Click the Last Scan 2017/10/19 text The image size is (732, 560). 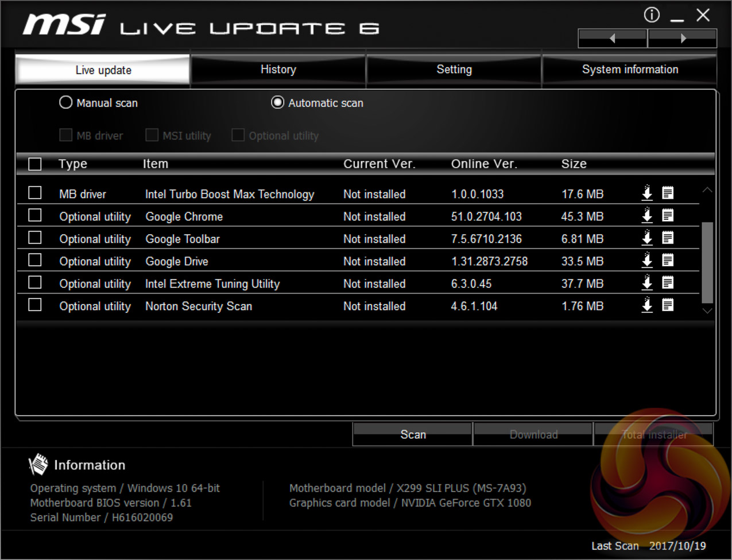649,546
